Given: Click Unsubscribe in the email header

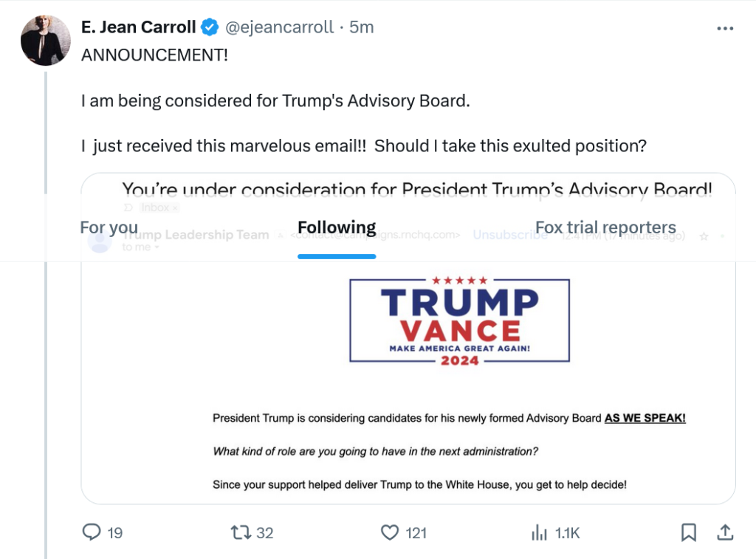Looking at the screenshot, I should [x=510, y=236].
